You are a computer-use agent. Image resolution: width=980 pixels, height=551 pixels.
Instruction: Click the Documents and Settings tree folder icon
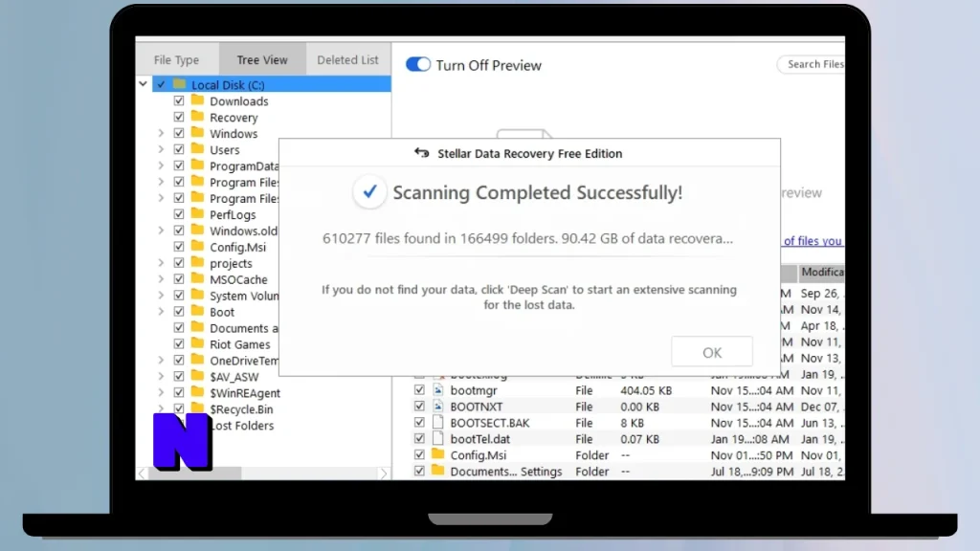click(x=197, y=327)
